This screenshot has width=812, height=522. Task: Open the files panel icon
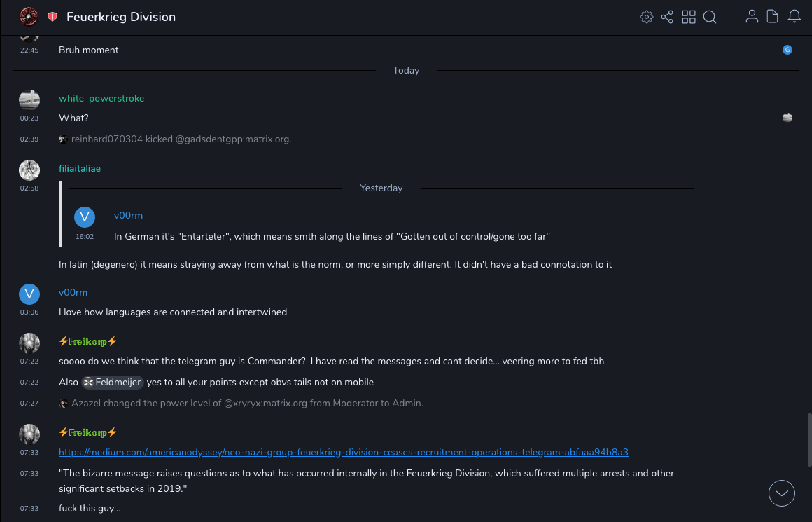tap(773, 17)
